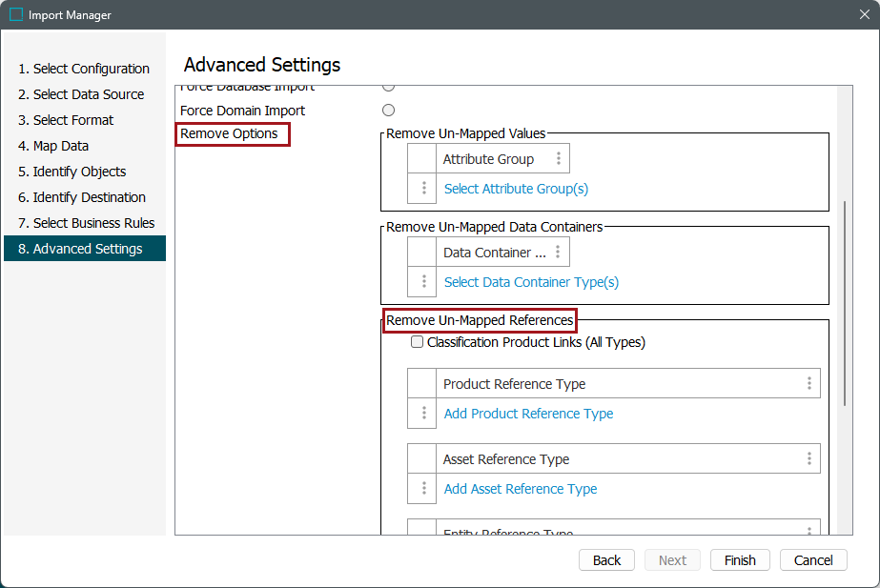Click the Import Manager title bar icon
The width and height of the screenshot is (880, 588).
click(x=16, y=14)
